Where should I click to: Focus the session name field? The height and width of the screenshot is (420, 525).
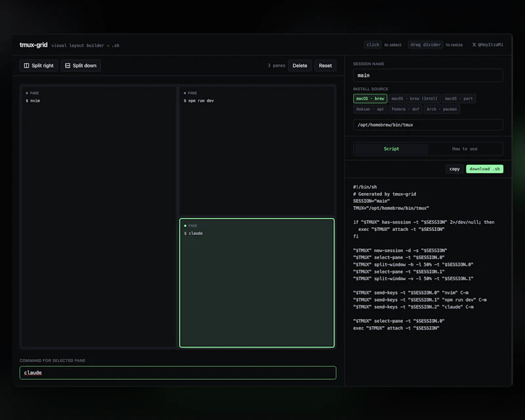pos(428,75)
